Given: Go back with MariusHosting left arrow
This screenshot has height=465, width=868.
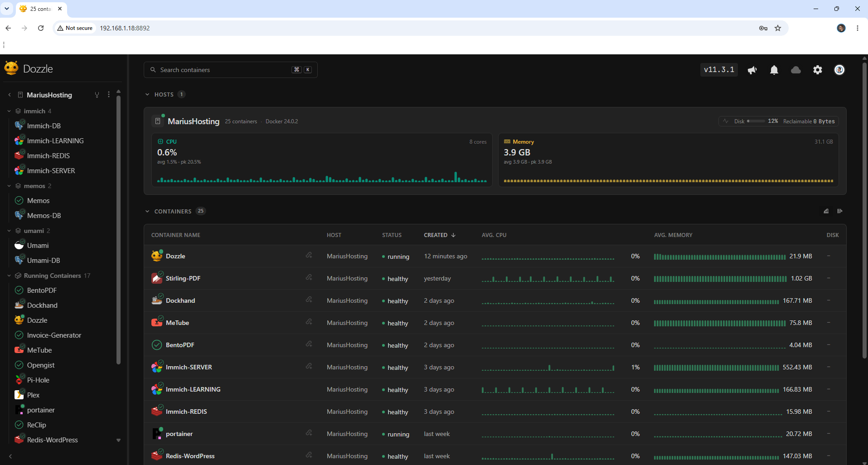Looking at the screenshot, I should 10,95.
